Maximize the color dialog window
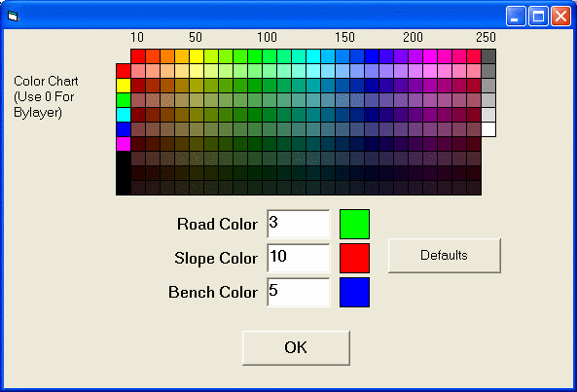 tap(538, 17)
